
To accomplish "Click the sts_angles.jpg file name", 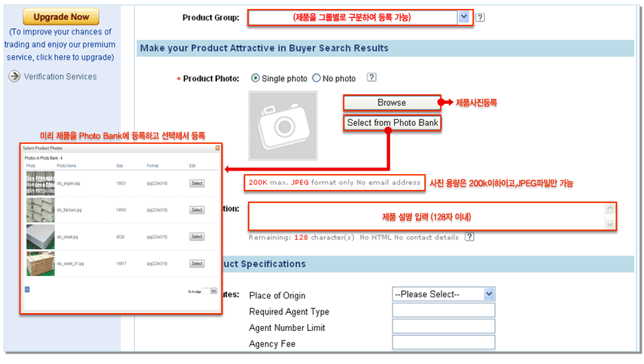I will pyautogui.click(x=68, y=184).
